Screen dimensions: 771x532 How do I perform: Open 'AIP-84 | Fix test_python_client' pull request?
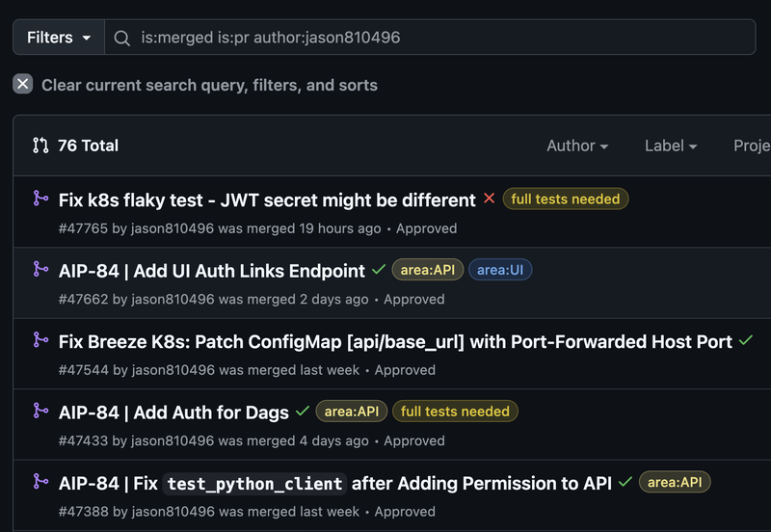(x=335, y=483)
